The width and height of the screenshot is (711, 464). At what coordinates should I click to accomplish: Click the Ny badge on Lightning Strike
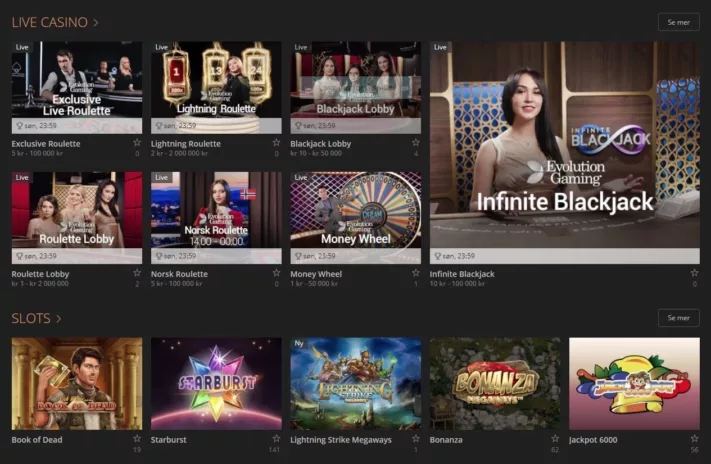299,343
